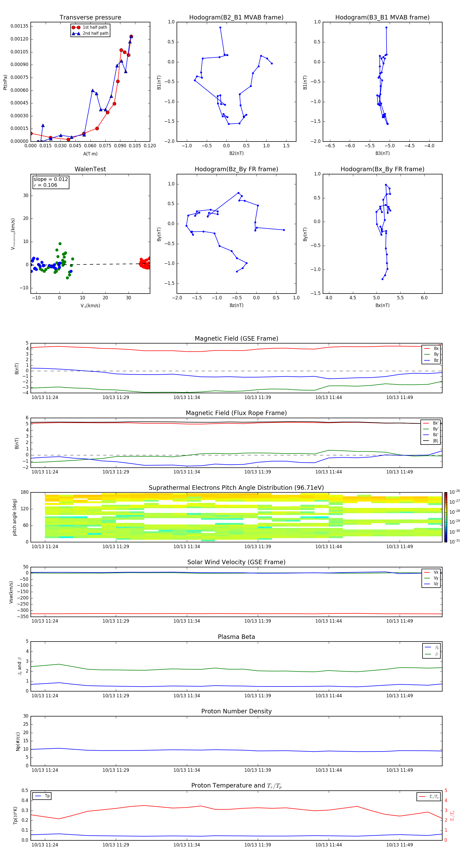The width and height of the screenshot is (473, 868).
Task: Click the "Bx(nT)" x-axis label
Action: point(382,305)
